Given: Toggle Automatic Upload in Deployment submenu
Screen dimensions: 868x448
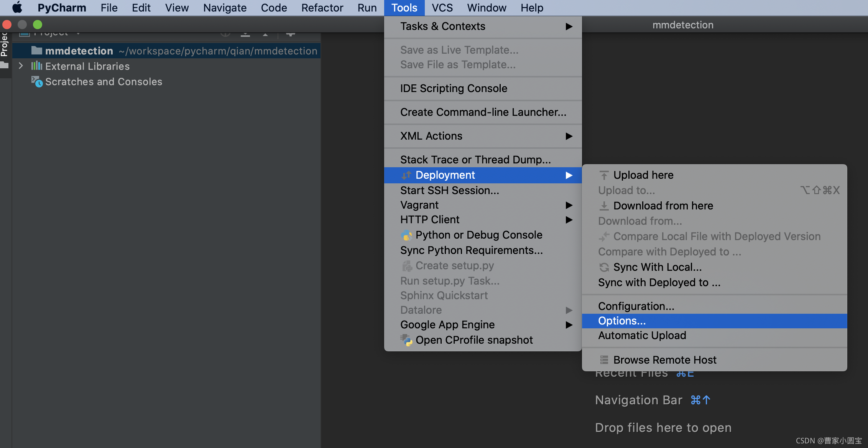Looking at the screenshot, I should point(642,336).
